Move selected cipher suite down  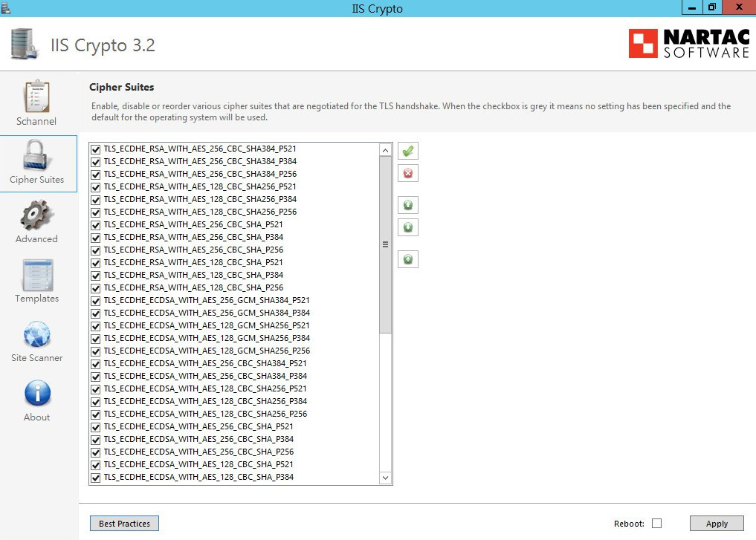(408, 227)
